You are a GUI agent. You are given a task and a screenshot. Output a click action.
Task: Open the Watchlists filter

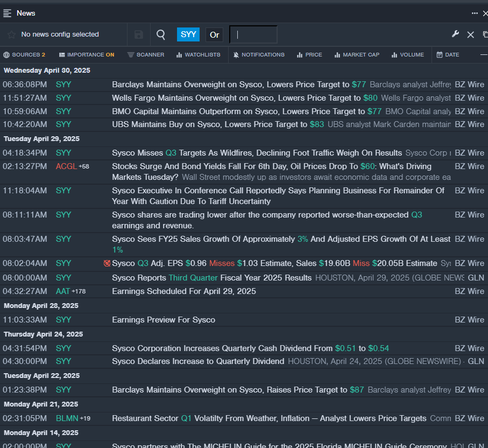pos(198,55)
